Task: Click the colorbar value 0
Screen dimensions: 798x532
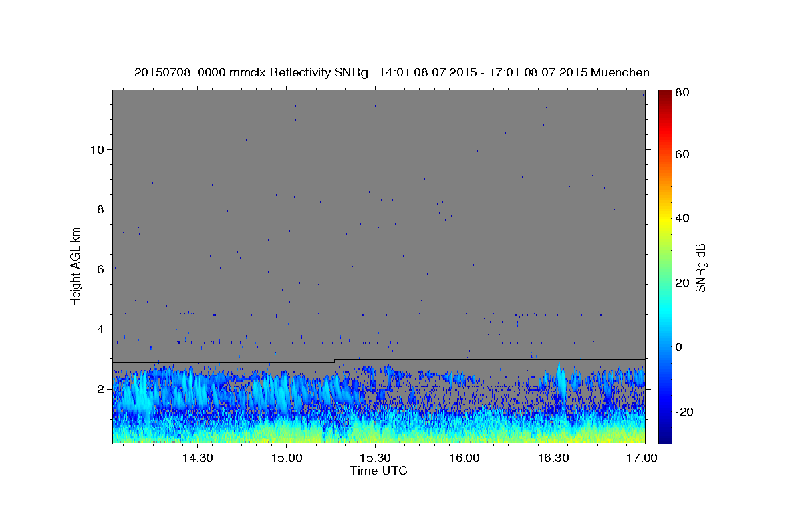Action: point(679,347)
